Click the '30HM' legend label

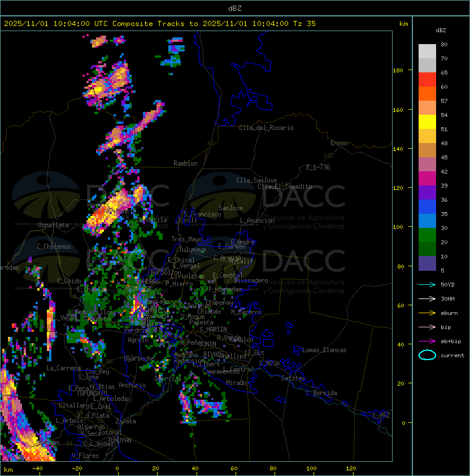click(447, 298)
